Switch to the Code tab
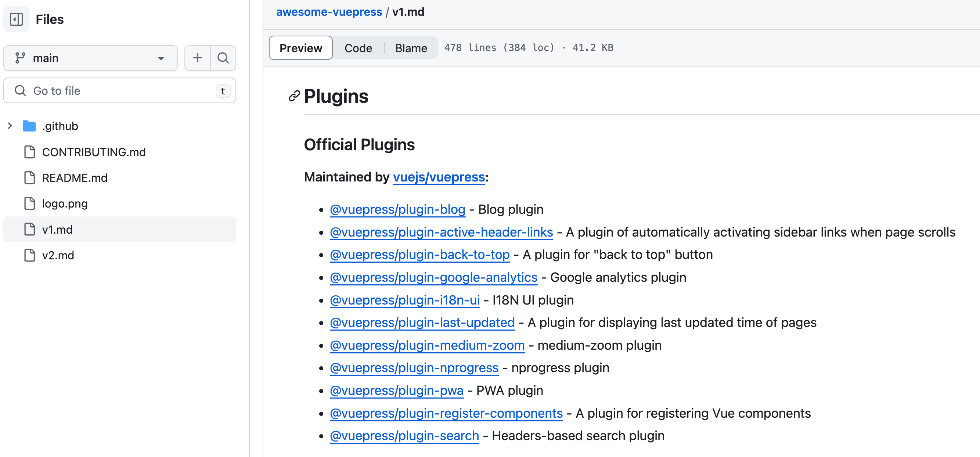 [358, 48]
